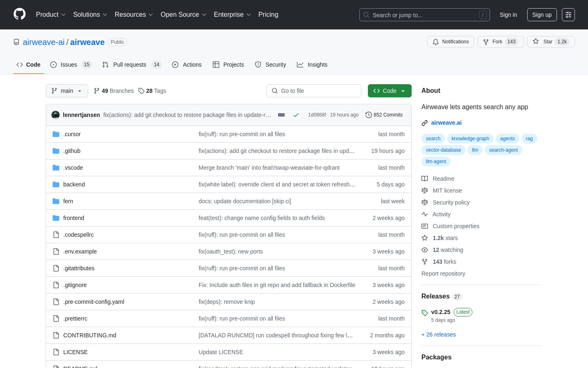Click the Go to file search field
Image resolution: width=588 pixels, height=368 pixels.
click(314, 91)
